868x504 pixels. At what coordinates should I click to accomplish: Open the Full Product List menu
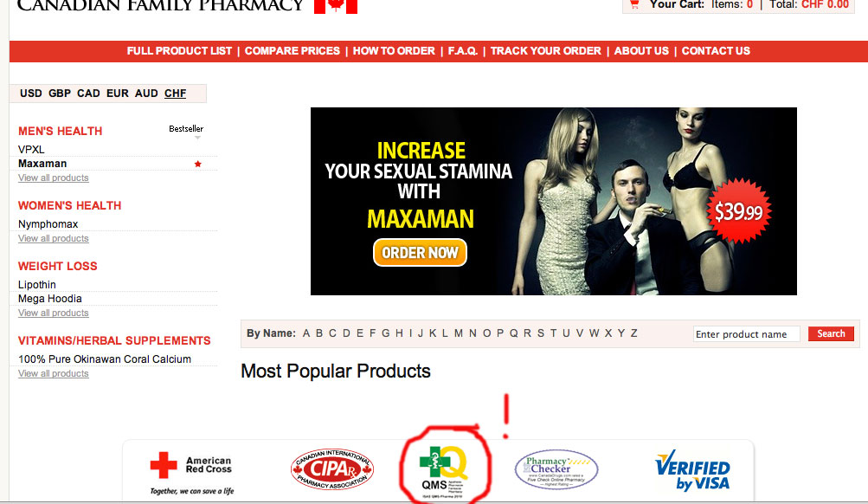click(179, 51)
